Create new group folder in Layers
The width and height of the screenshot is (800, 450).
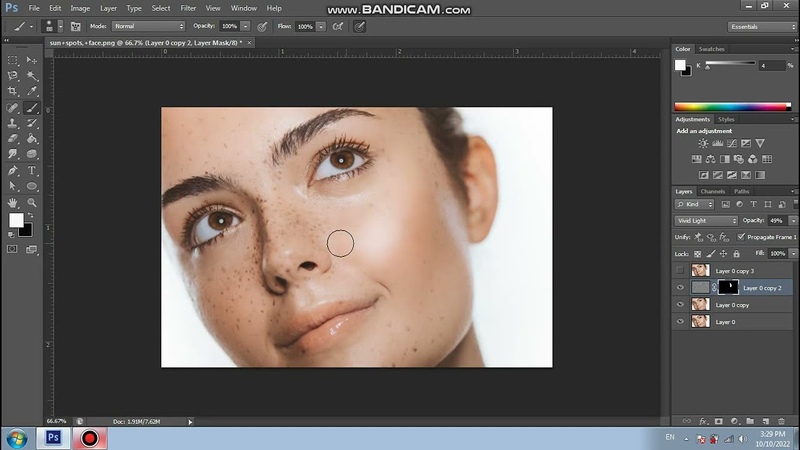coord(749,421)
